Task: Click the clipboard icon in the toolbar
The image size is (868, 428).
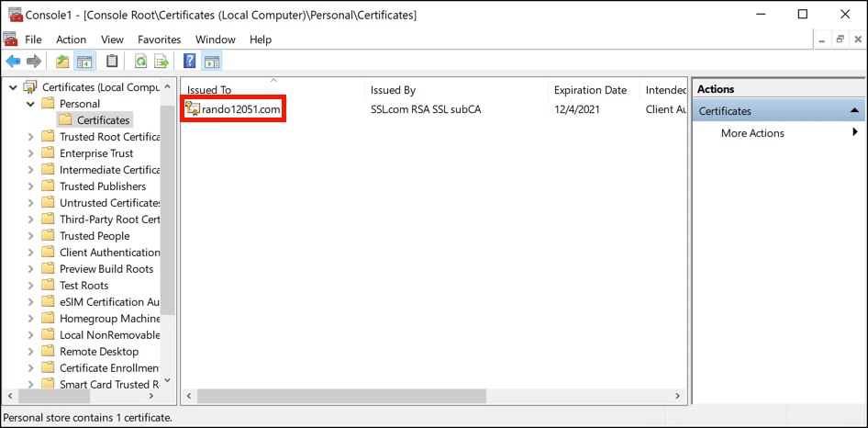Action: tap(112, 62)
